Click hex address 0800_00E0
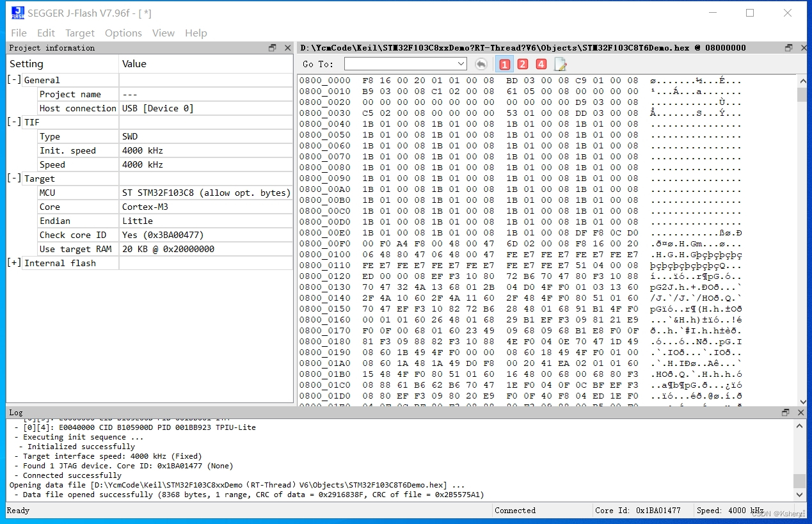Screen dimensions: 812x524 click(325, 233)
